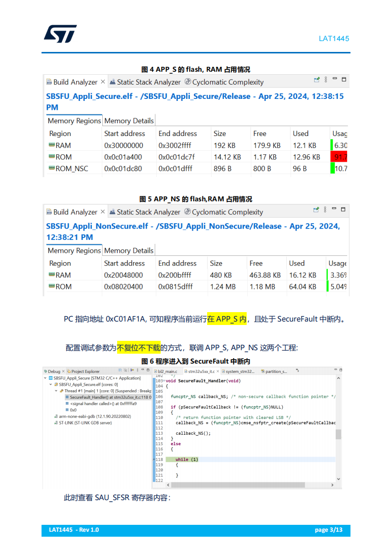Click the ST logo in the page header
392x555 pixels.
click(60, 34)
